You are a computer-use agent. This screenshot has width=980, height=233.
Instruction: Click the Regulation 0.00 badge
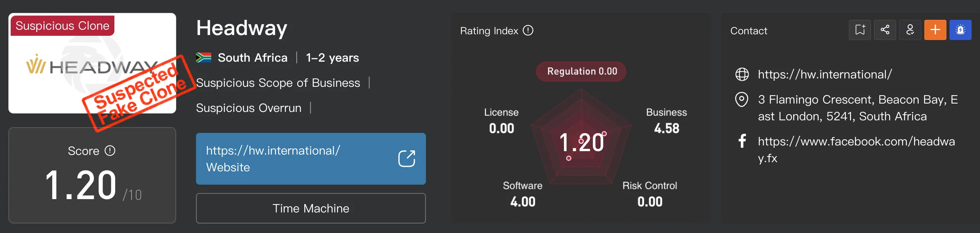(x=582, y=71)
